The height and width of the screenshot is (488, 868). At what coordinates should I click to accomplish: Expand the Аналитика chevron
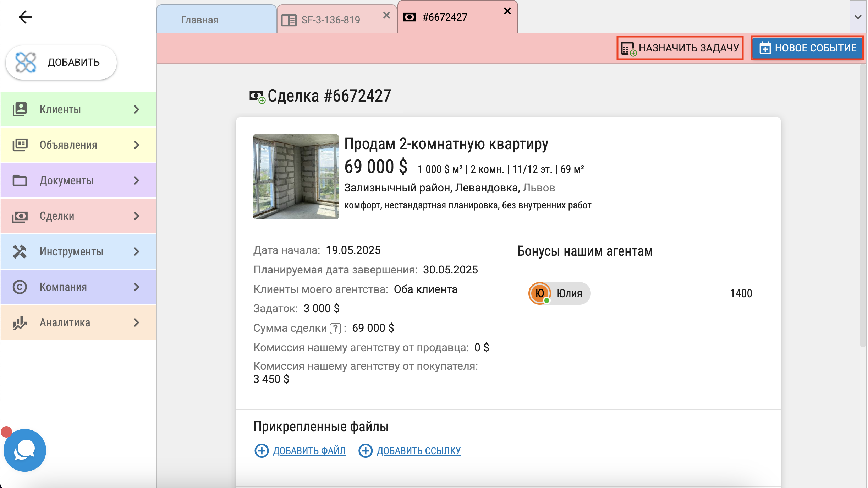coord(137,322)
